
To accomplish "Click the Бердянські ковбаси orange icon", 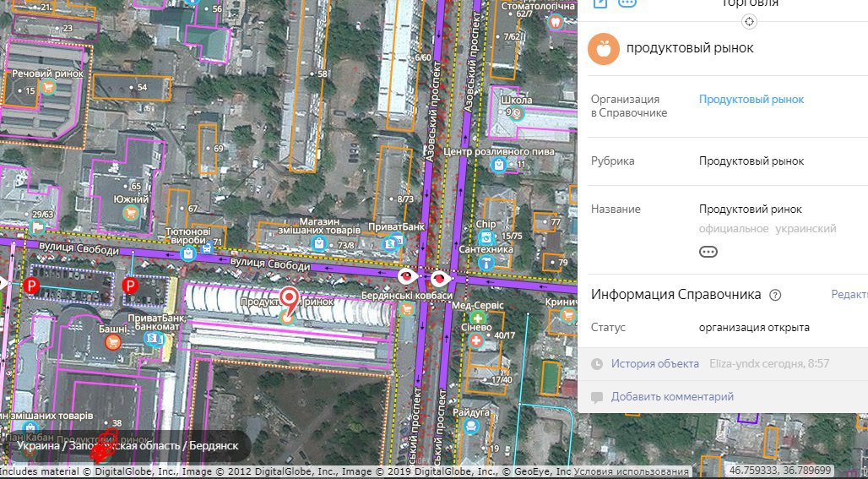I will (x=407, y=309).
